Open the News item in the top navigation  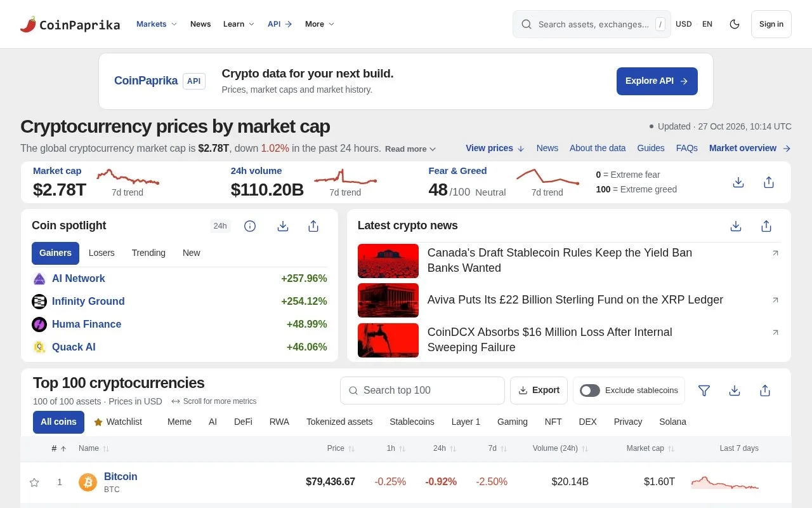tap(200, 24)
